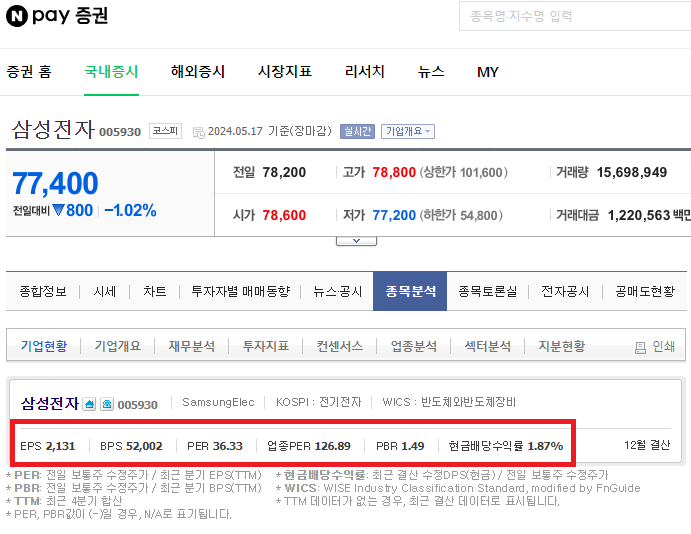Click the 삼성전자 stock title heading
This screenshot has height=534, width=691.
pyautogui.click(x=53, y=130)
